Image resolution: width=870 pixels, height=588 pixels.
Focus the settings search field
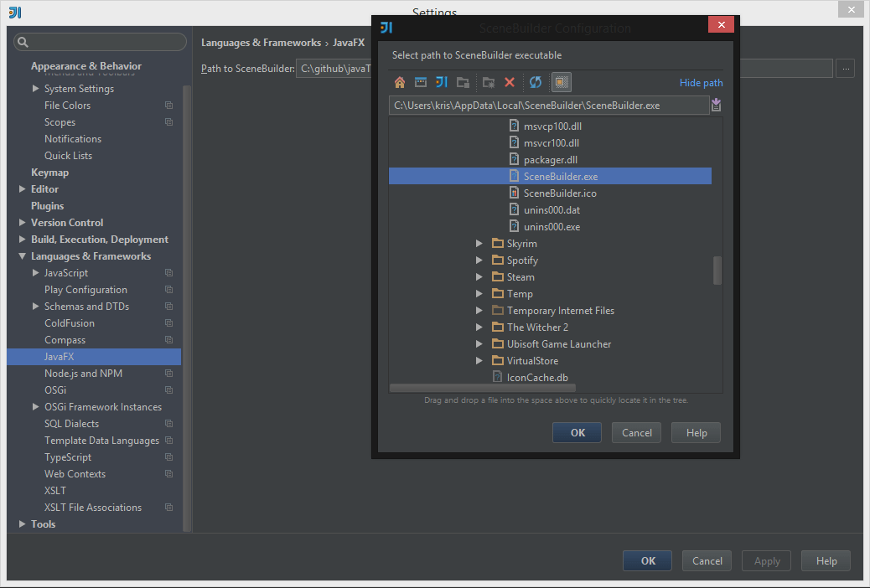point(101,42)
